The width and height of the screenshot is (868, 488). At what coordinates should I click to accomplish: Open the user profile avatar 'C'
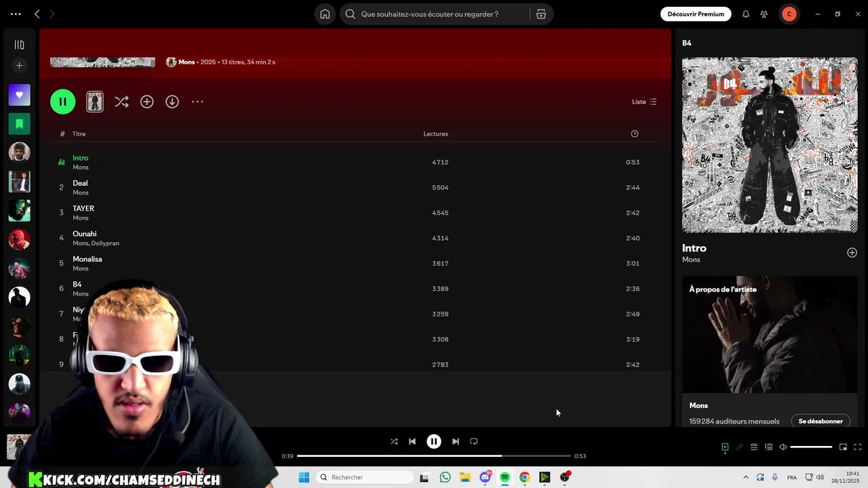[789, 14]
